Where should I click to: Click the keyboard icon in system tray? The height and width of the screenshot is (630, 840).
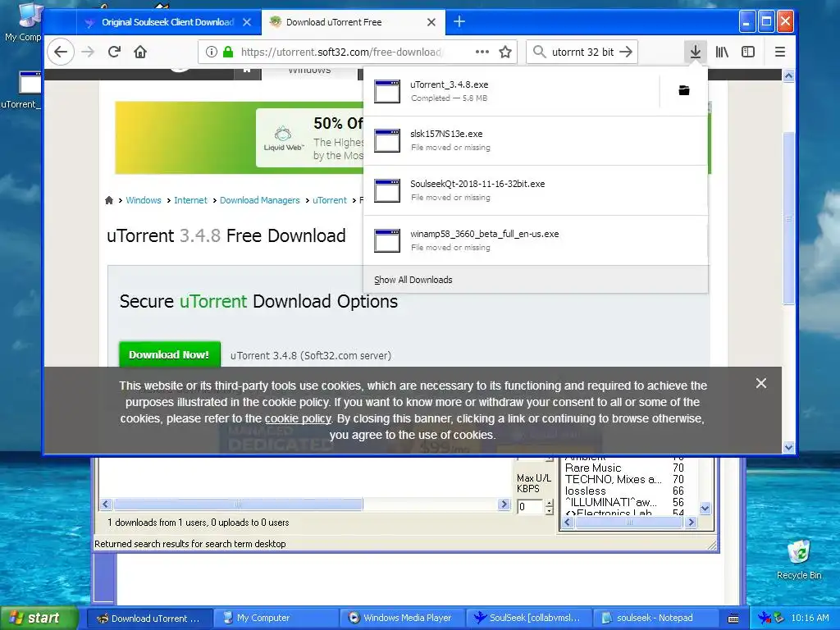click(733, 619)
